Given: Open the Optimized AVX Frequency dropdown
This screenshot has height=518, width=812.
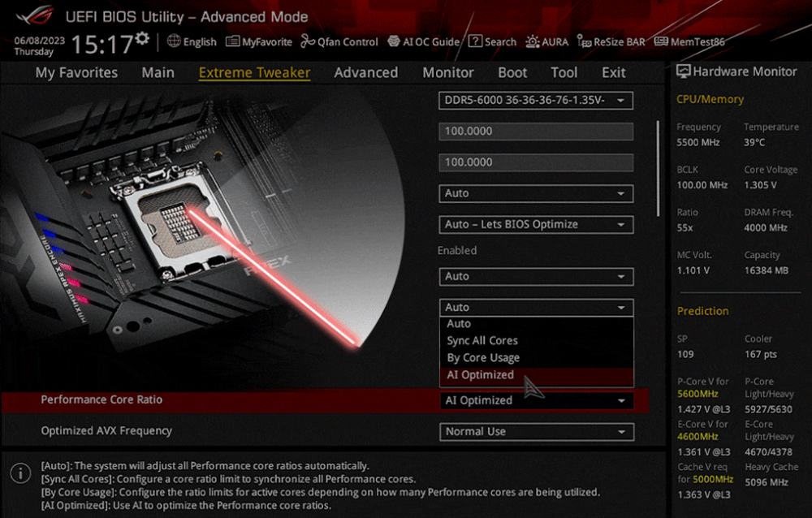Looking at the screenshot, I should 536,432.
